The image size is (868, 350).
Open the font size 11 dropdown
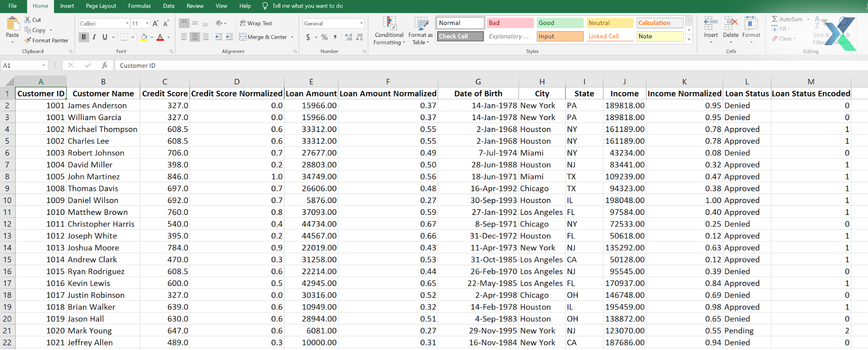(147, 23)
